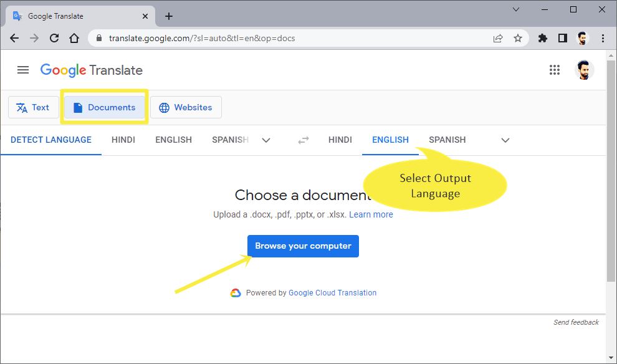This screenshot has width=617, height=364.
Task: Select the Websites globe icon
Action: coord(164,107)
